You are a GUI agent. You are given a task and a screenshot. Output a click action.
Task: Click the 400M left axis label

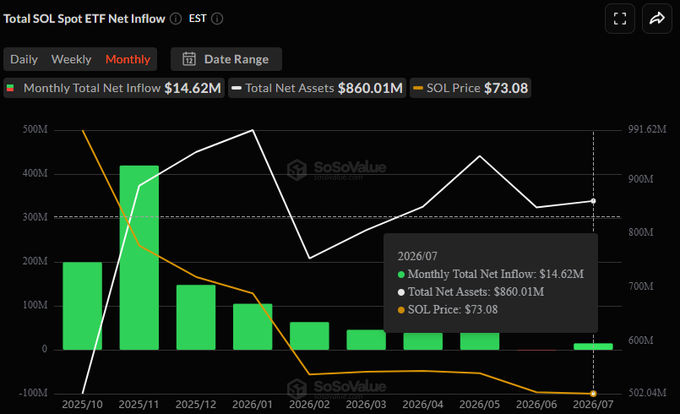[x=35, y=173]
